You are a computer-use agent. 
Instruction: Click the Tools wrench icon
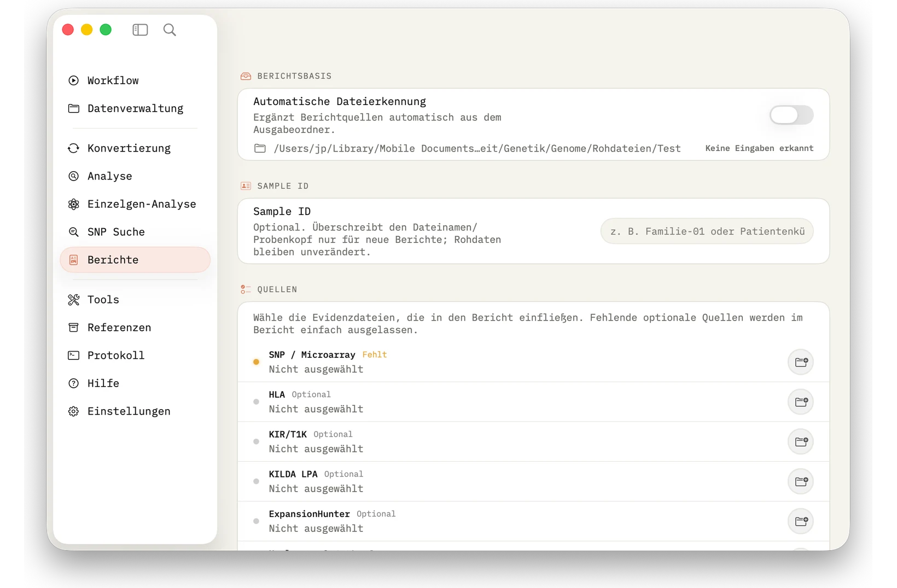click(x=73, y=300)
